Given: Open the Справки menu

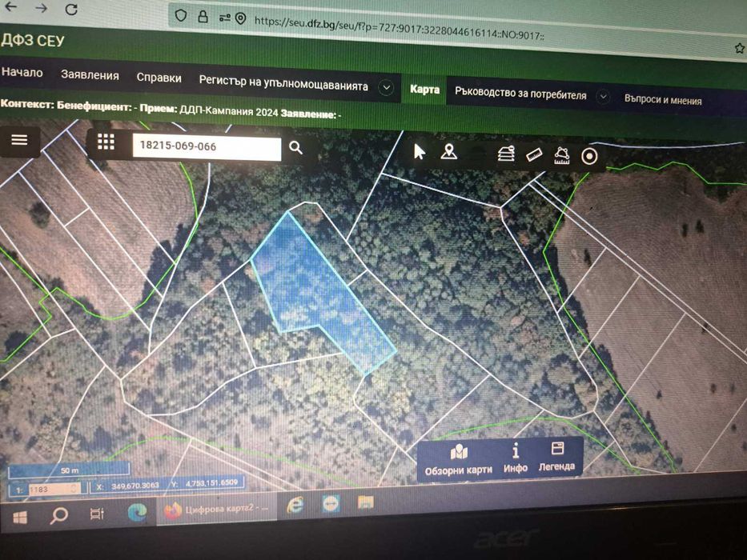Looking at the screenshot, I should tap(159, 78).
